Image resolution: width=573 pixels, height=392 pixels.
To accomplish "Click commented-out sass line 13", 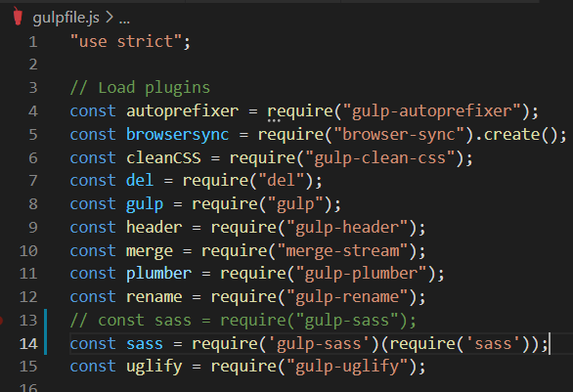I will (x=243, y=321).
